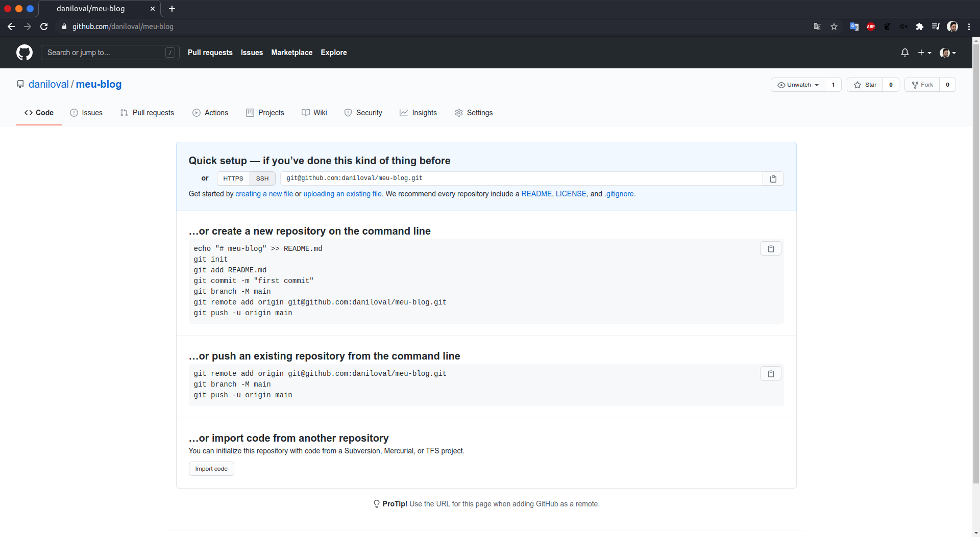The height and width of the screenshot is (537, 980).
Task: View the stargazers count
Action: tap(891, 85)
